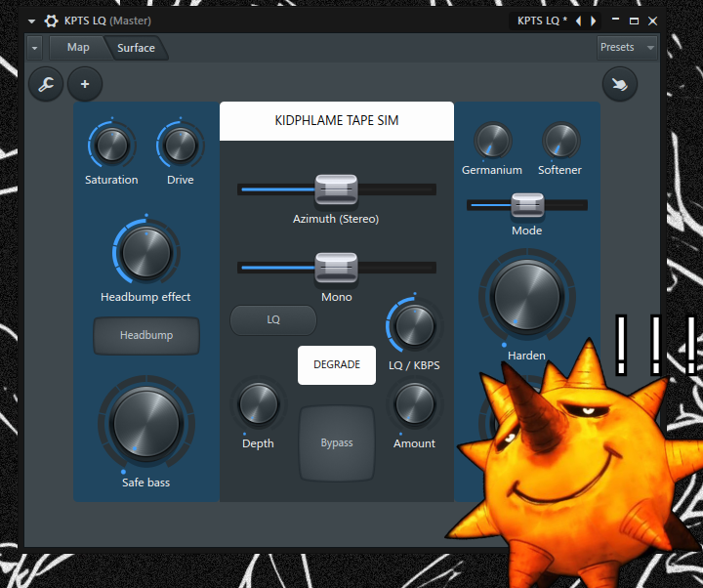The width and height of the screenshot is (703, 588).
Task: Minimize the KPTS LQ plugin window
Action: pos(615,20)
